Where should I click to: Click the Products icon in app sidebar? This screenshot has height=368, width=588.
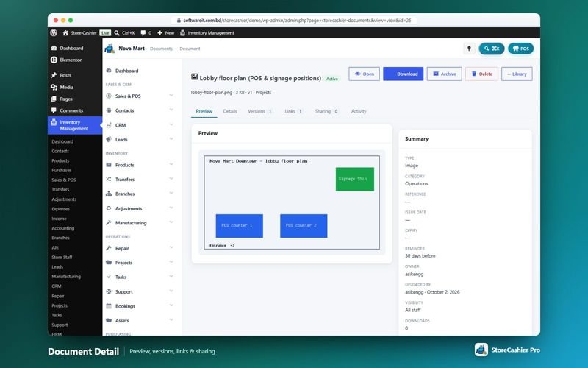(x=109, y=165)
